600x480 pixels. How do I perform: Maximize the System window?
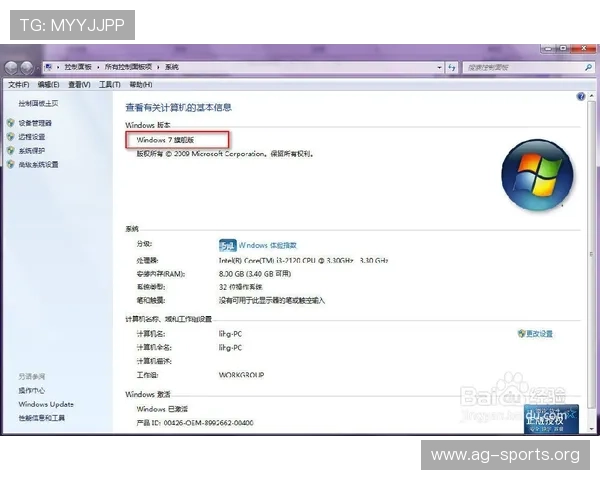pyautogui.click(x=563, y=49)
